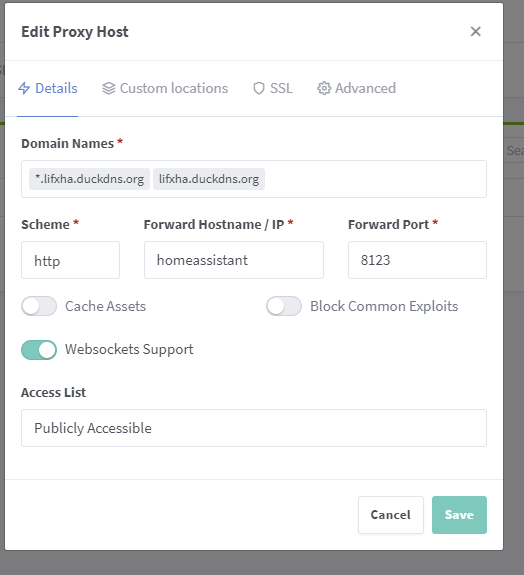Cancel editing the proxy host

click(391, 515)
